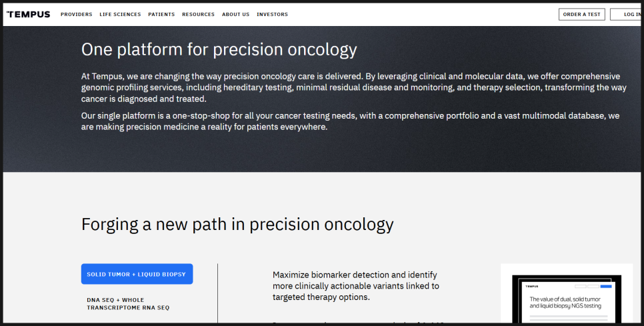Open the Patients navigation item

click(x=161, y=15)
